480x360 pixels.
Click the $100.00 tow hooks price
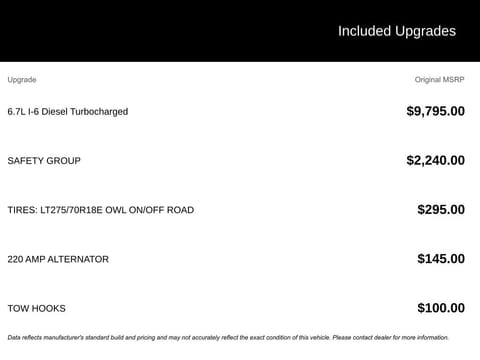[x=441, y=308]
